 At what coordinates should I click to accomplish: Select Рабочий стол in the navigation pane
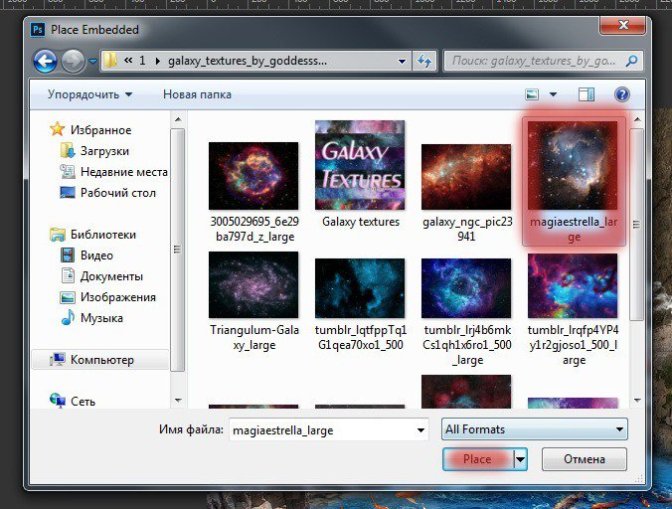point(117,192)
